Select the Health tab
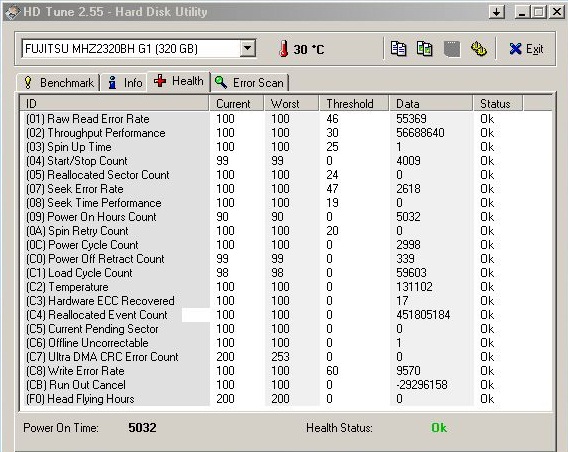This screenshot has height=452, width=568. 179,81
